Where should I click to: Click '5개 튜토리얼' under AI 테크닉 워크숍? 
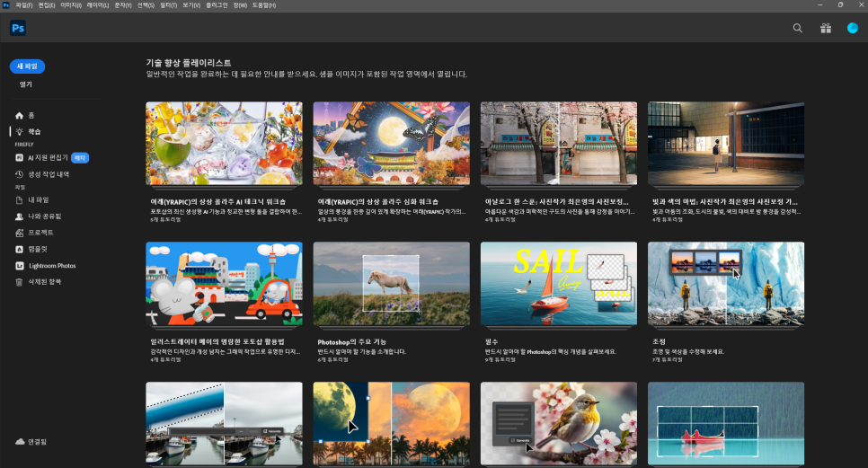(166, 219)
